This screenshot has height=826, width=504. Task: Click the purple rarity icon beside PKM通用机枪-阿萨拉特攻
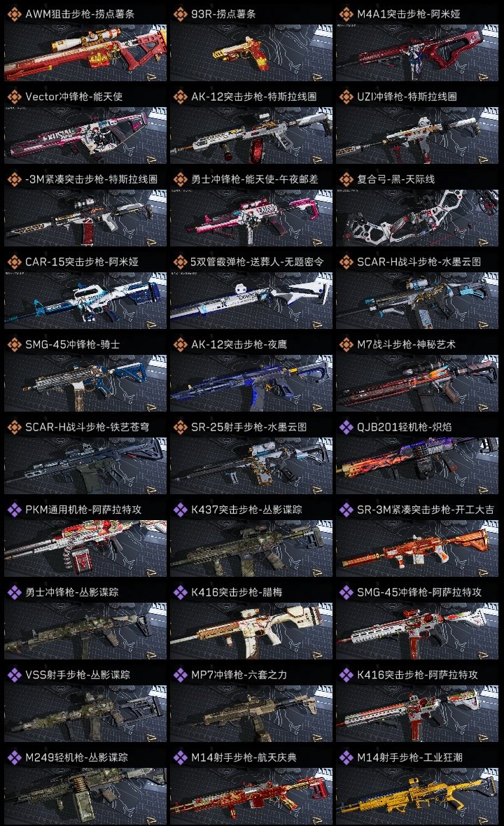14,510
